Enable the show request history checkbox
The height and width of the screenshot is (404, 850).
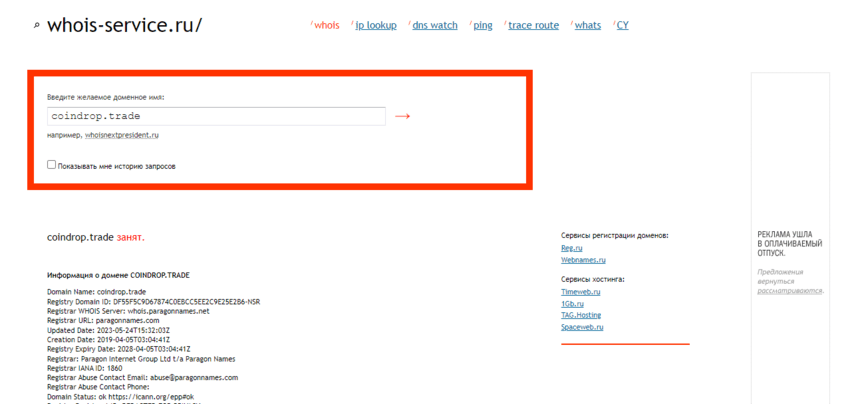pos(52,165)
